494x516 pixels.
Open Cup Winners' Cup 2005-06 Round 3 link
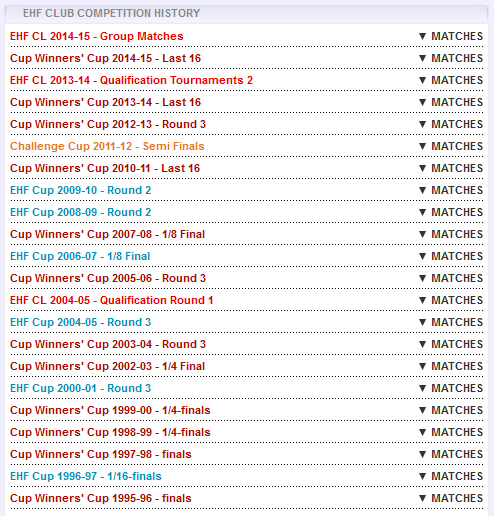[x=108, y=278]
